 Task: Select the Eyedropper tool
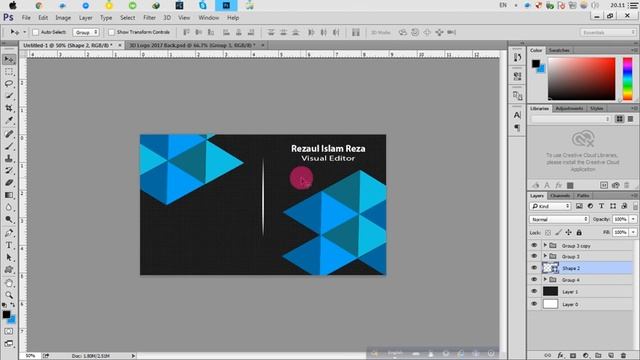pyautogui.click(x=9, y=120)
